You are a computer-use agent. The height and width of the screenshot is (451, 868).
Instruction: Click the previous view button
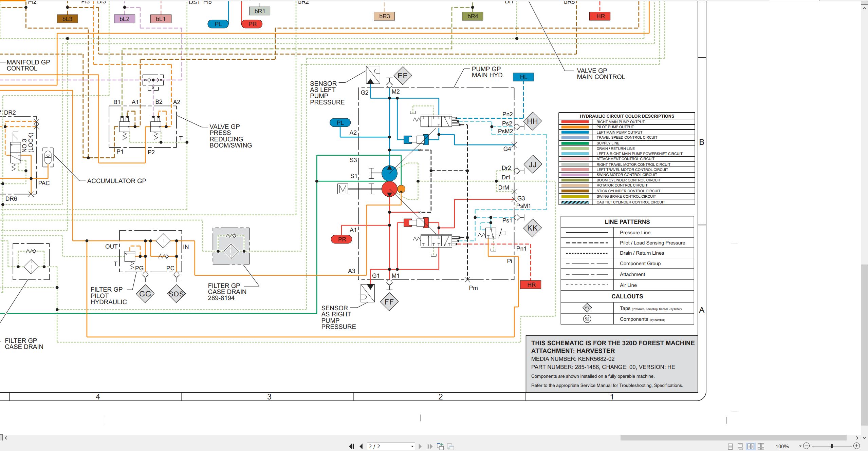pos(440,446)
